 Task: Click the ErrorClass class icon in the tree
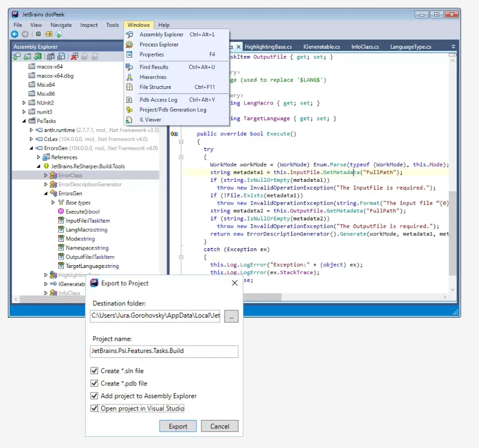[x=54, y=175]
